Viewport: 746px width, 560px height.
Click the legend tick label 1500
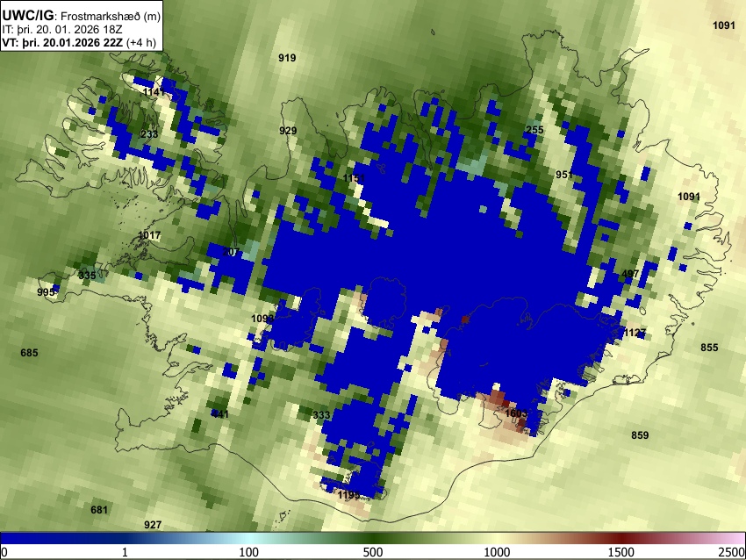[621, 552]
